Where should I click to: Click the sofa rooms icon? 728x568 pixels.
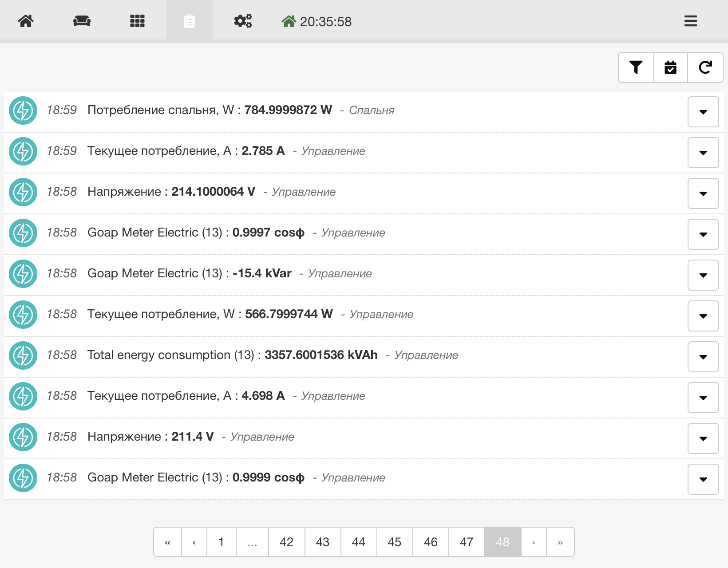pos(82,21)
